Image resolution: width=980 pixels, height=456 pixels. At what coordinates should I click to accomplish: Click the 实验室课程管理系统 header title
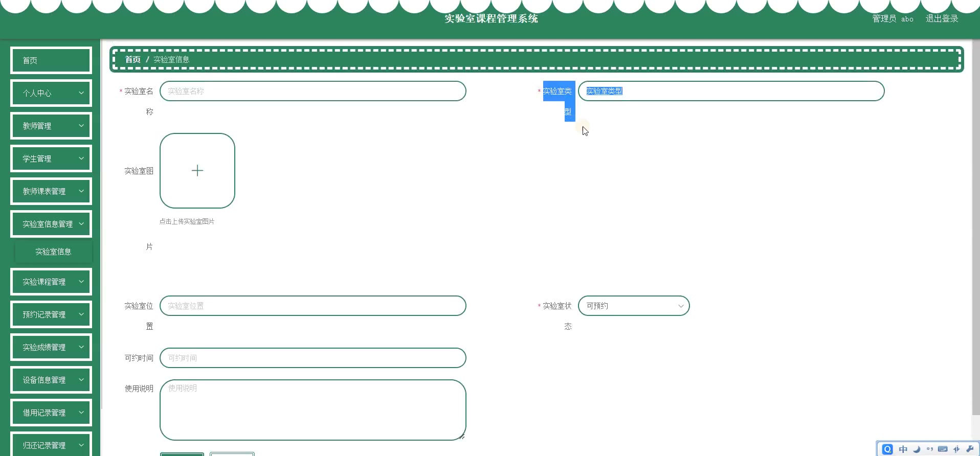coord(491,18)
